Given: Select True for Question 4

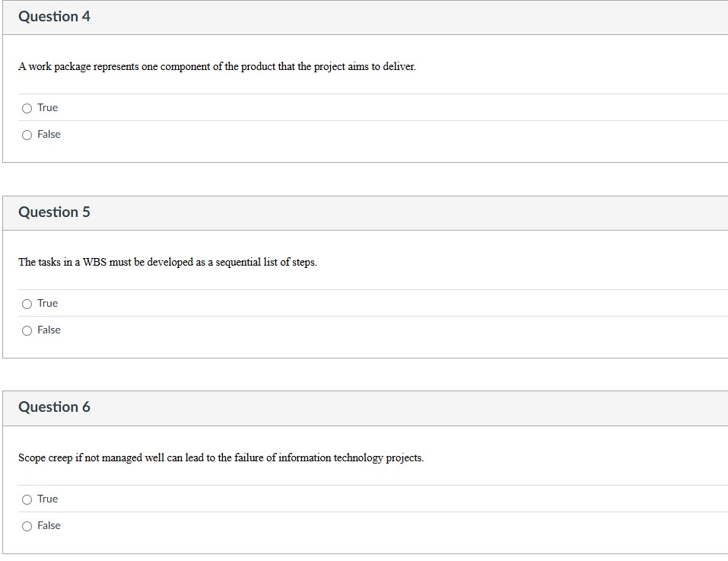Looking at the screenshot, I should 27,107.
